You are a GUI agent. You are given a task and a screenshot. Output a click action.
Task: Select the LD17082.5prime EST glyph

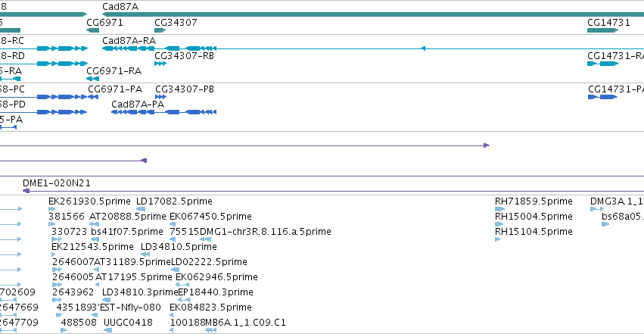pos(141,209)
